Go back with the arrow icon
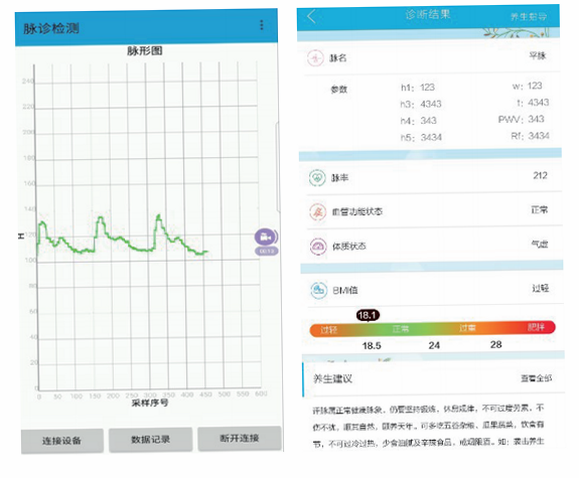 point(311,16)
